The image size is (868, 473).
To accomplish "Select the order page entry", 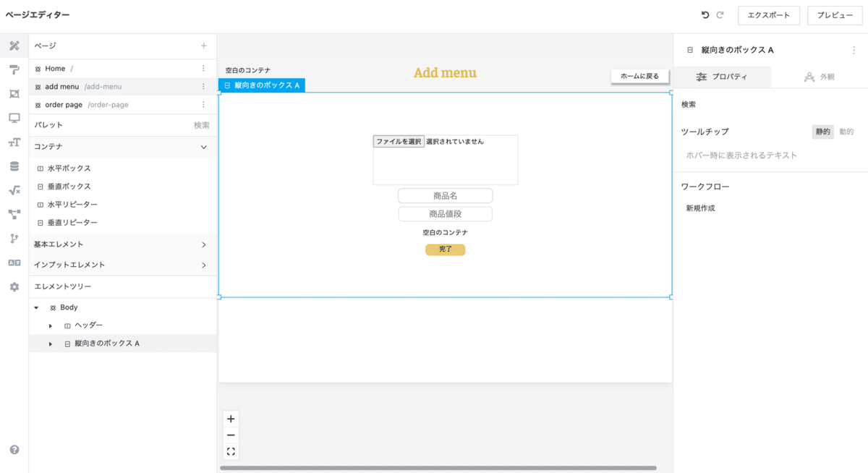I will (122, 105).
